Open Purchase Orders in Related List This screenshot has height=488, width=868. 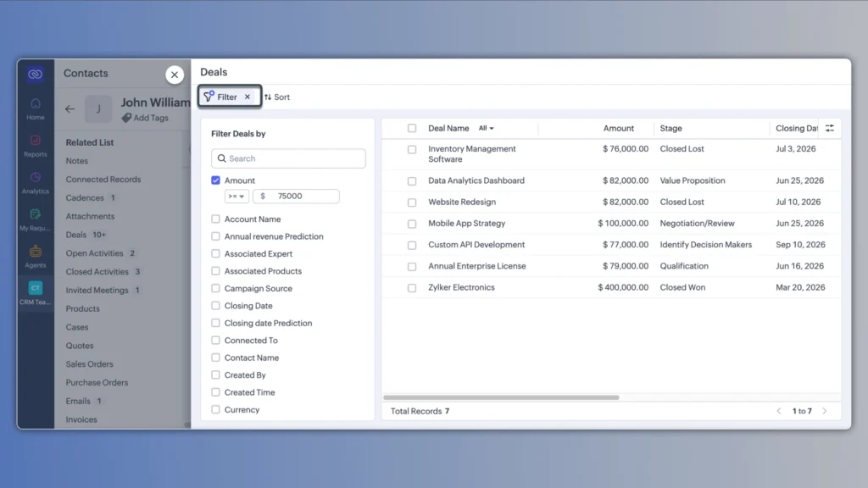point(97,383)
